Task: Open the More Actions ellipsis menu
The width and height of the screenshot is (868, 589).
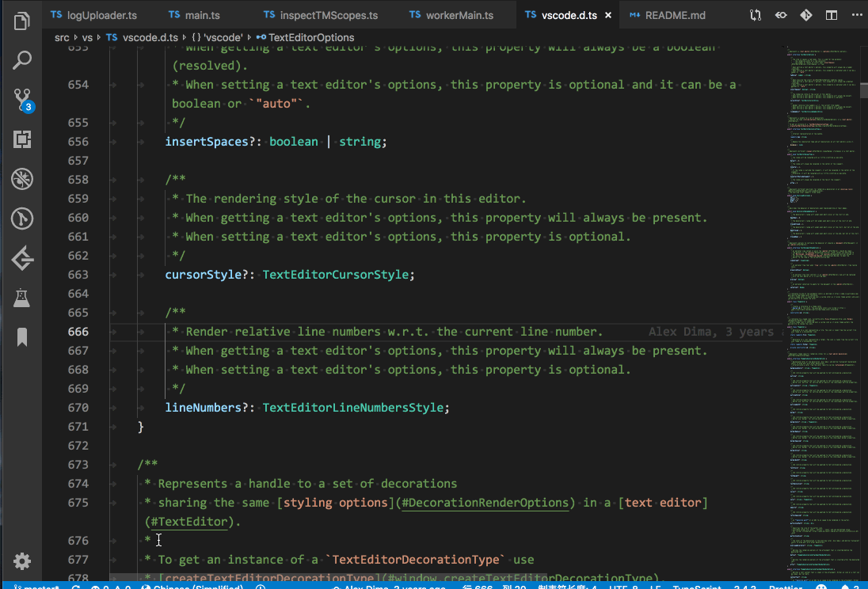Action: pos(856,15)
